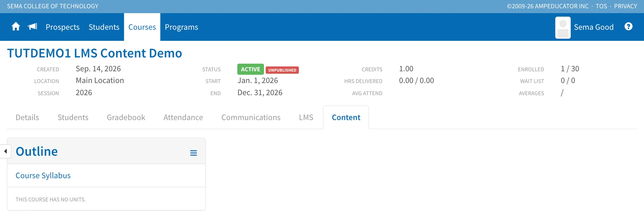
Task: Click the end date Dec. 31, 2026
Action: (x=260, y=92)
